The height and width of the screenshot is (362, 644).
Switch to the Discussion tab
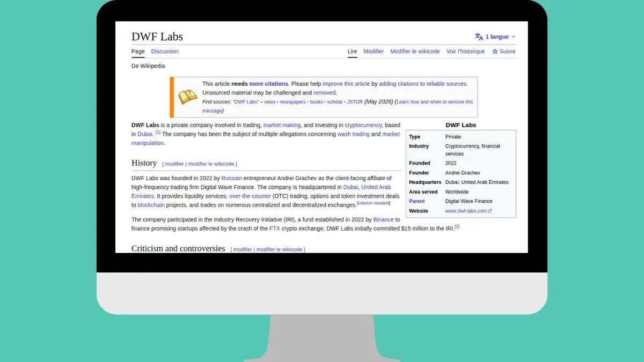coord(165,51)
